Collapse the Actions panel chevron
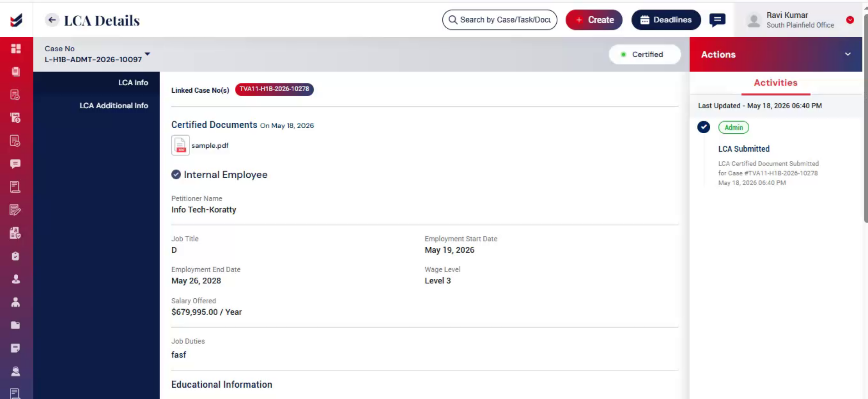 point(847,54)
